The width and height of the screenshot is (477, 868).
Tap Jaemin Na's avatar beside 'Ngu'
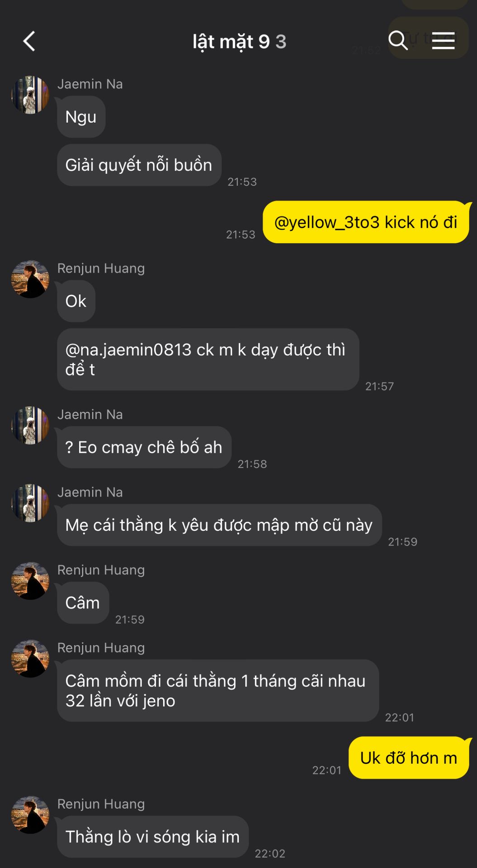(x=30, y=95)
